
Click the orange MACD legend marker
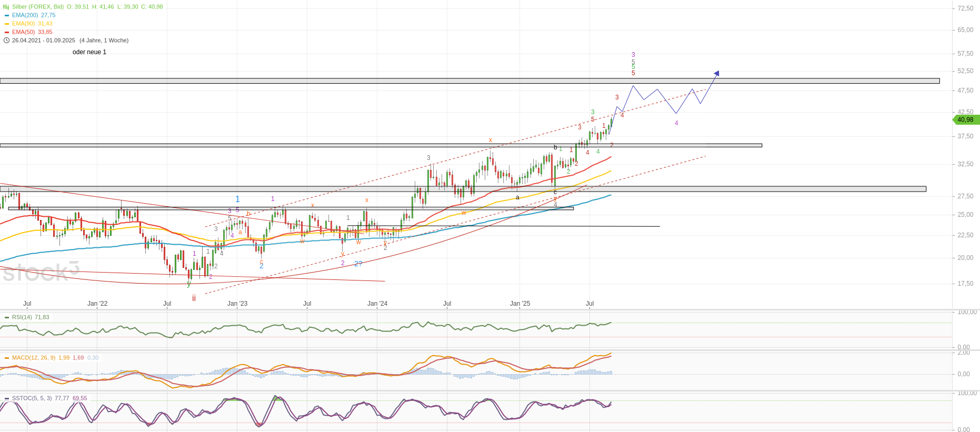coord(7,358)
